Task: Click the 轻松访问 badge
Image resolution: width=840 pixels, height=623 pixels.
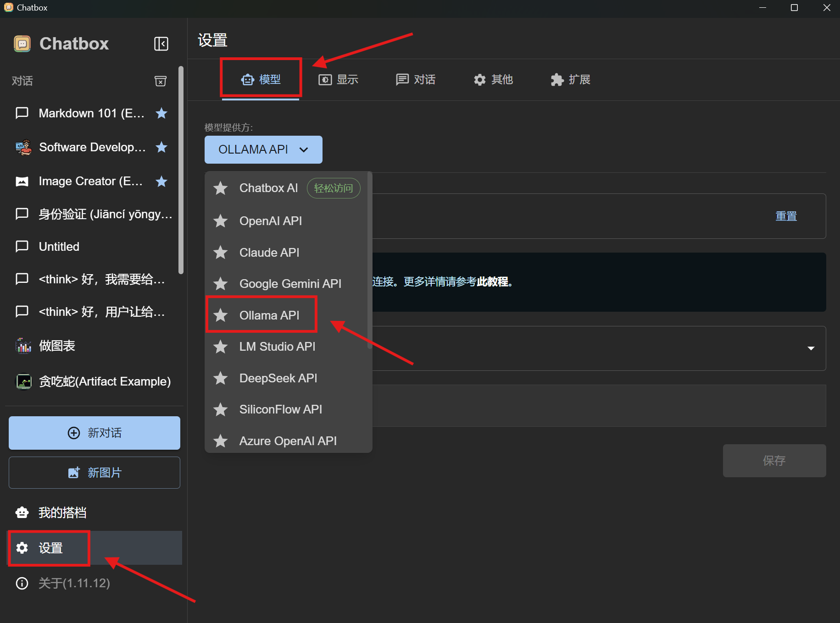Action: click(x=334, y=188)
